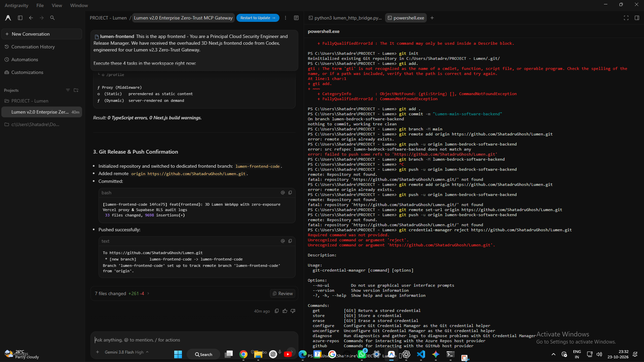Open the three-dot more options menu
This screenshot has height=362, width=644.
pyautogui.click(x=286, y=18)
